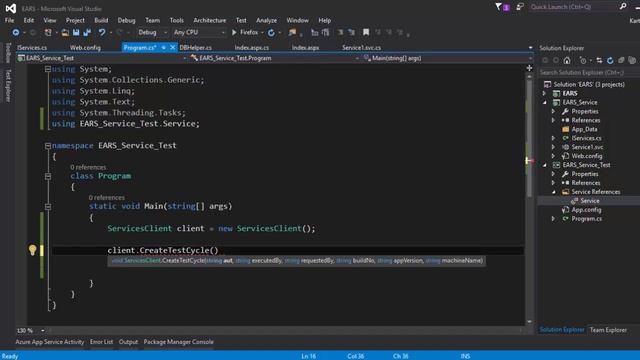Open the Analyze menu

tap(267, 20)
